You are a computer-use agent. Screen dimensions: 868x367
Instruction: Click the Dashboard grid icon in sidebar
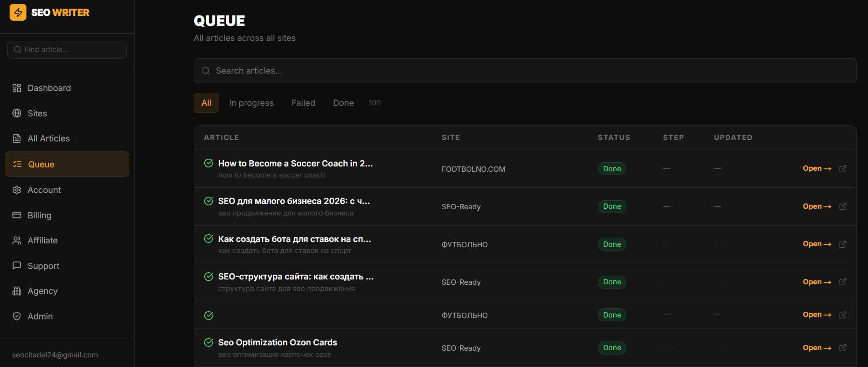[17, 88]
